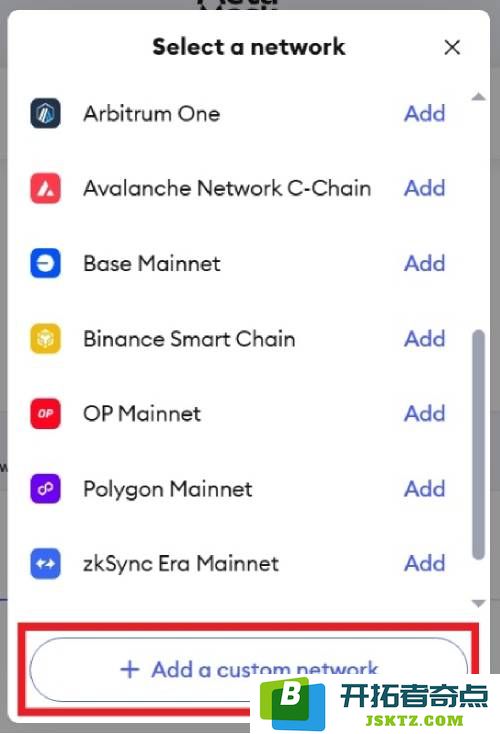The image size is (500, 734).
Task: Add Avalanche Network C-Chain
Action: [x=425, y=188]
